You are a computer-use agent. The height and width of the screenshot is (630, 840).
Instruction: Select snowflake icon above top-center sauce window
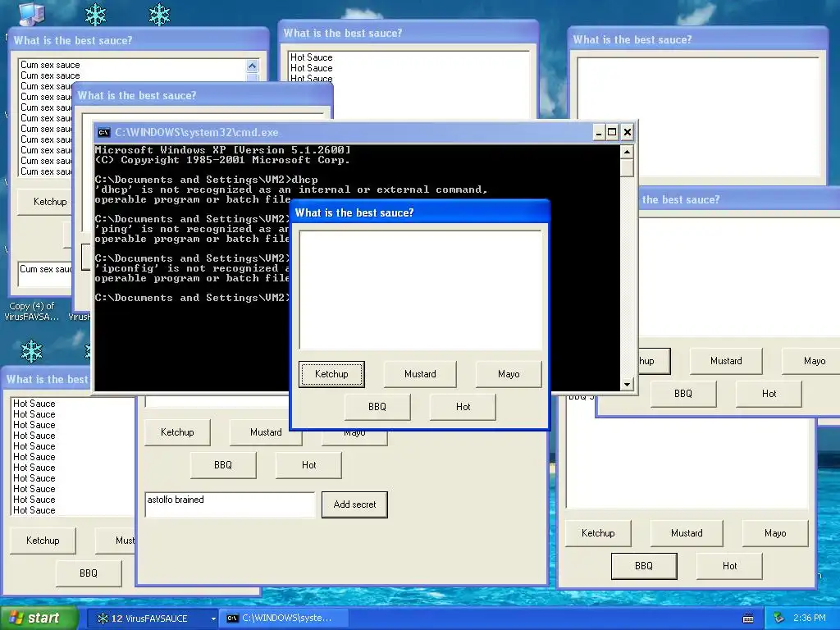pos(159,15)
